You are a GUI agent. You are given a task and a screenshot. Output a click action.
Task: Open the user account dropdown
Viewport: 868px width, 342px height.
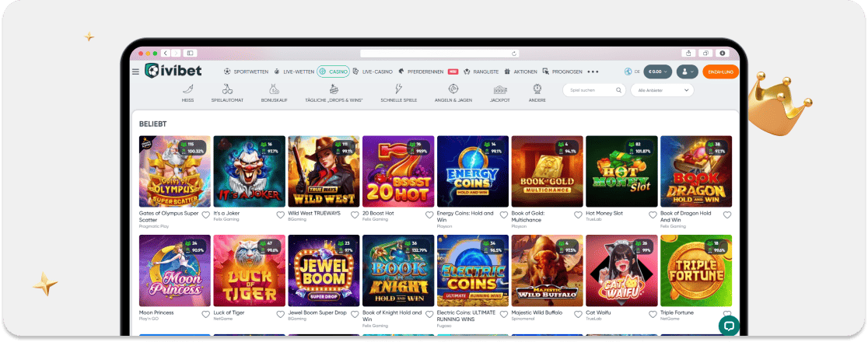pos(687,72)
